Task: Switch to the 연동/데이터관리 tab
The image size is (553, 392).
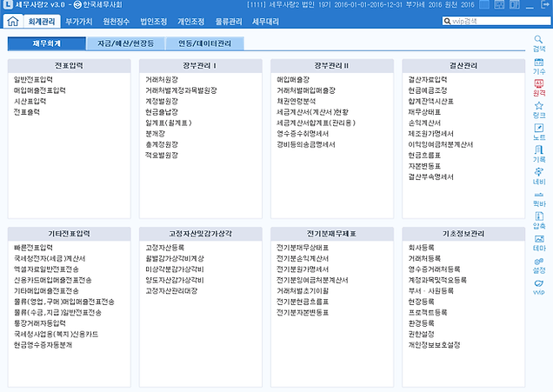Action: pos(204,43)
